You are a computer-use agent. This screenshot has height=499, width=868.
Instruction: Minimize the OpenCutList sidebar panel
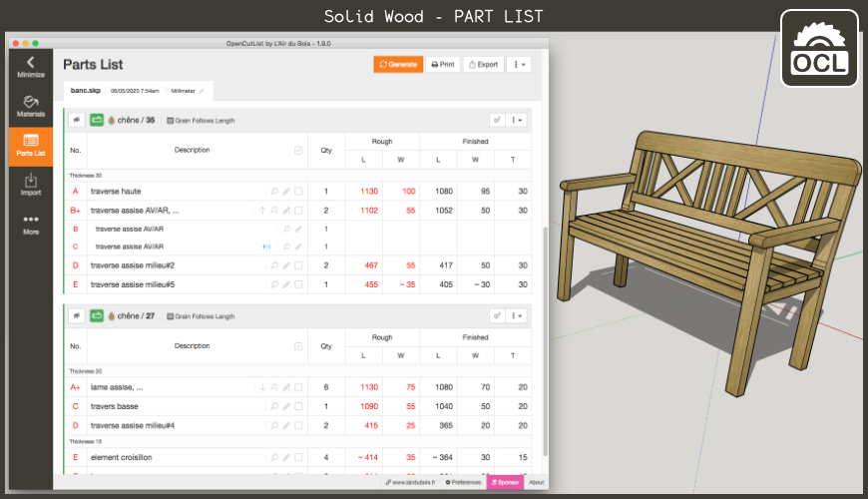[30, 67]
